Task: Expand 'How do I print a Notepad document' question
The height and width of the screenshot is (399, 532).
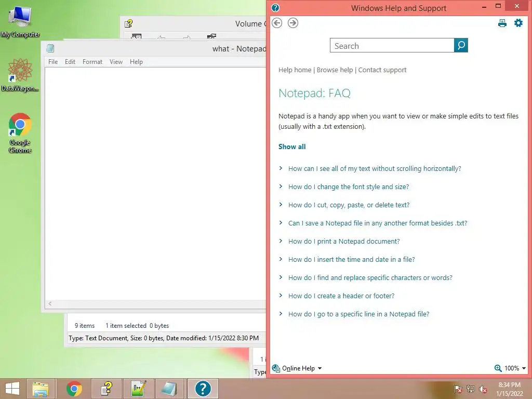Action: [344, 241]
